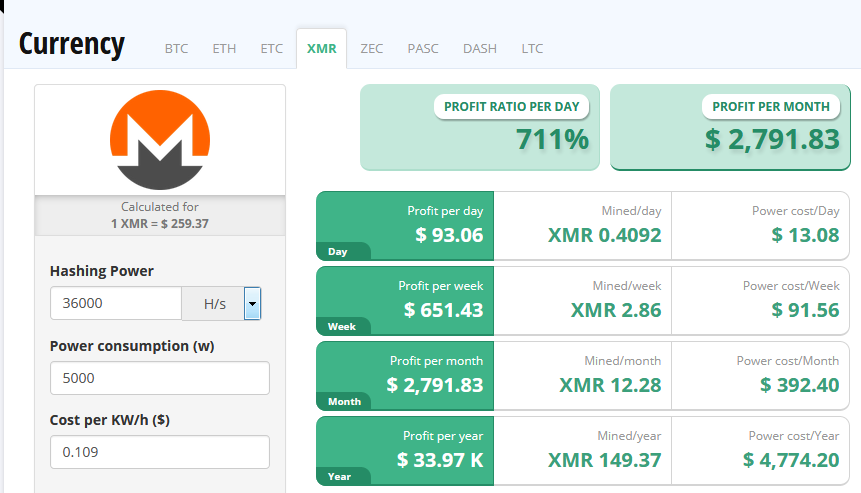The width and height of the screenshot is (861, 493).
Task: Switch to the ETH currency tab
Action: point(224,48)
